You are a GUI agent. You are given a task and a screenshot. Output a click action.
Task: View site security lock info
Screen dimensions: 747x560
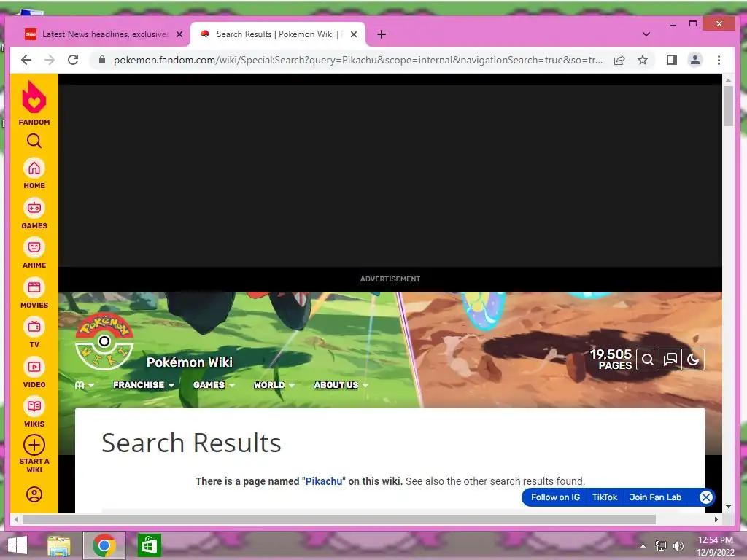pos(102,60)
